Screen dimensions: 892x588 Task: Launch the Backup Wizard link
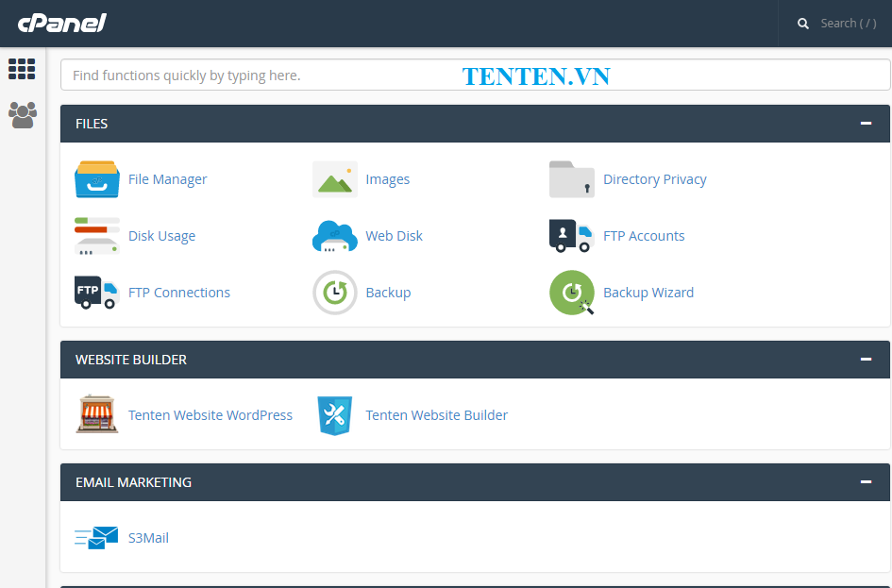pyautogui.click(x=648, y=293)
